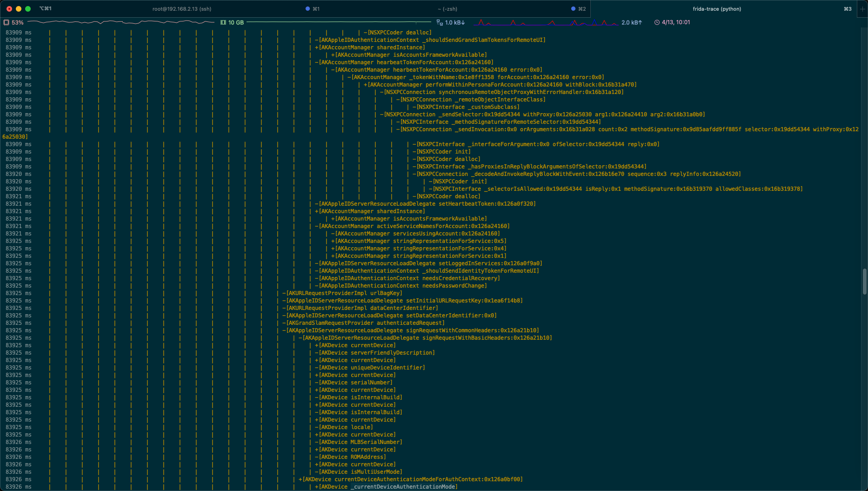Click -[AKDevice serialNumber] trace line
The height and width of the screenshot is (491, 868).
click(x=354, y=383)
